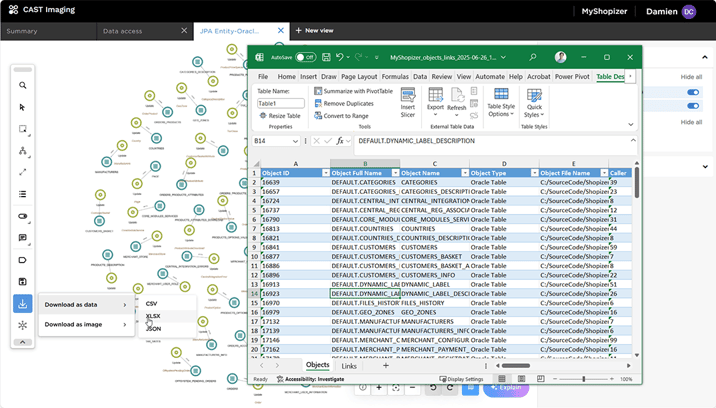This screenshot has width=716, height=408.
Task: Toggle the second blue switch in right panel
Action: pos(693,106)
